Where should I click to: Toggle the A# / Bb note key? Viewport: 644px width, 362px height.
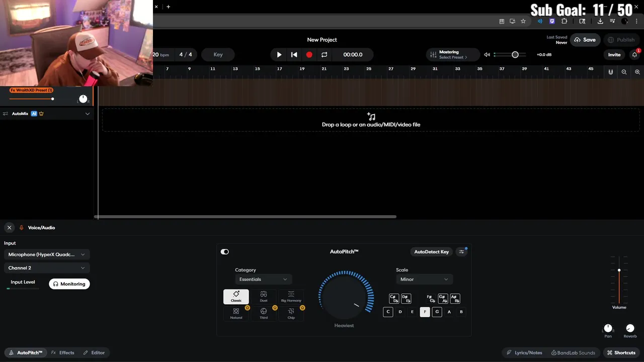tap(455, 299)
